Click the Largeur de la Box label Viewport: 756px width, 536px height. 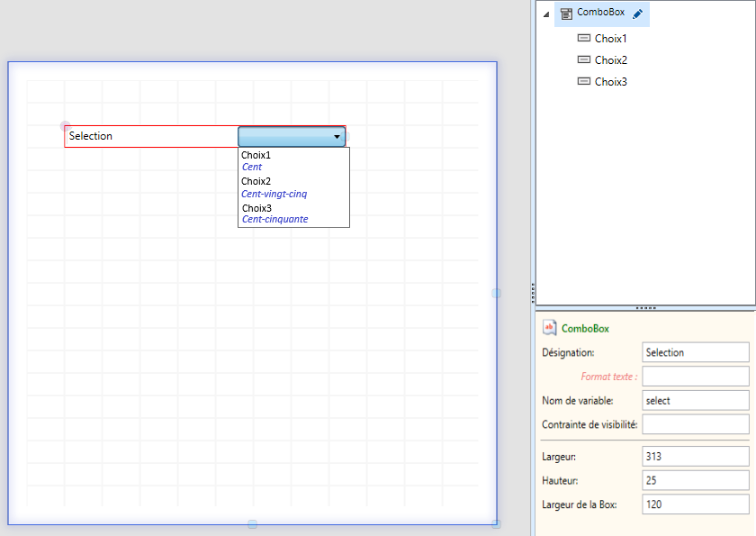(579, 505)
